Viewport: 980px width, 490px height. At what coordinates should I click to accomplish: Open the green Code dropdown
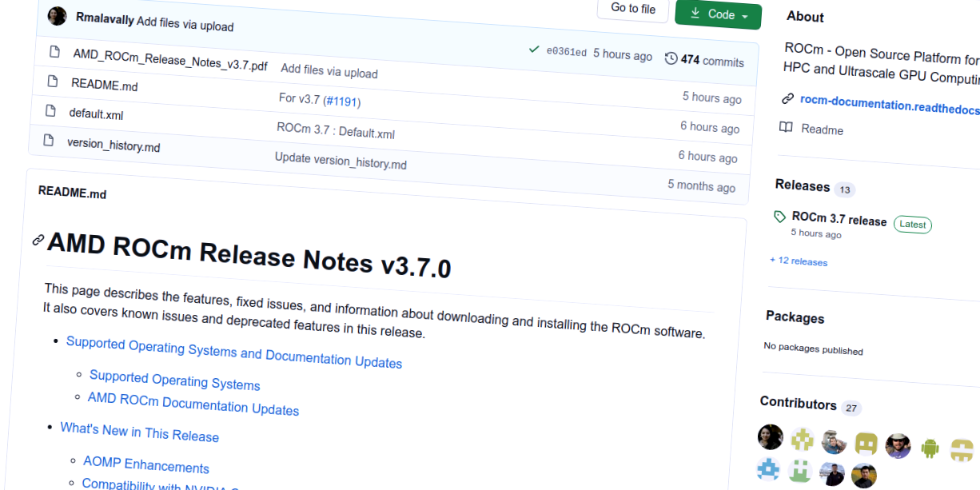pos(718,14)
